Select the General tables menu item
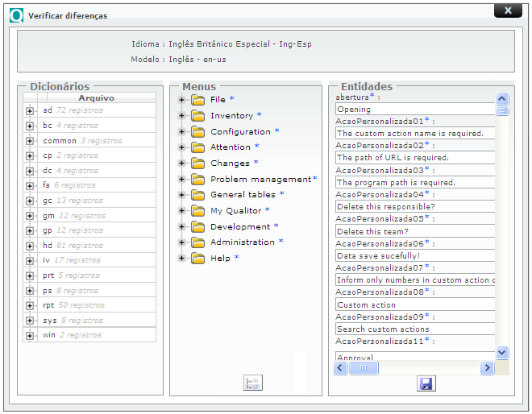 243,195
